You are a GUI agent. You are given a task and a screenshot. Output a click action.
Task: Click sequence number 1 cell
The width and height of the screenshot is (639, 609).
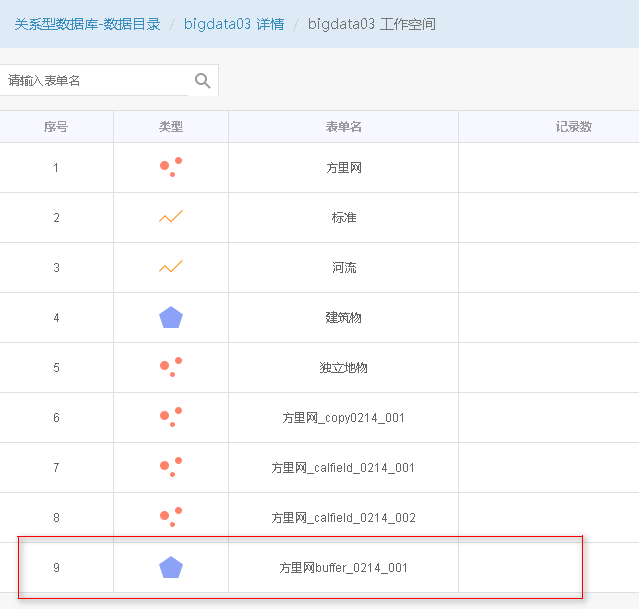[56, 168]
